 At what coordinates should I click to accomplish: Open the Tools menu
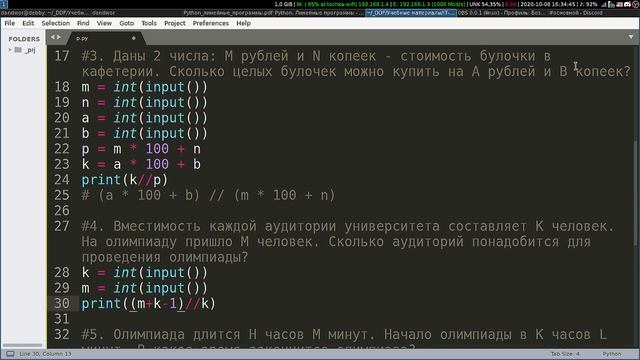coord(149,23)
